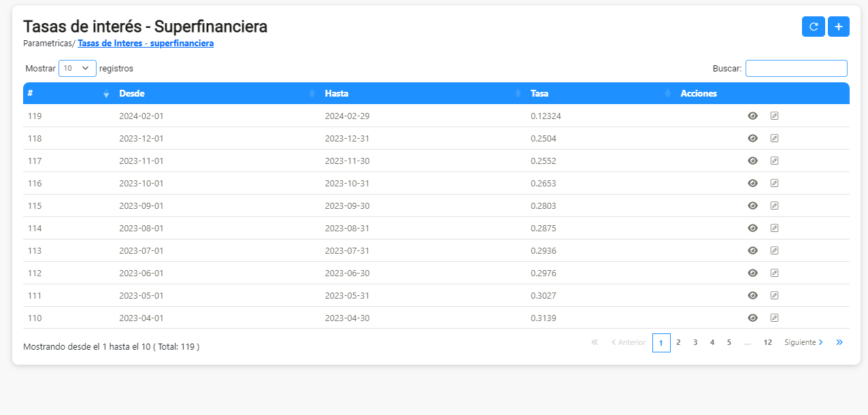
Task: Click the Desde date 2023-12-01
Action: [x=141, y=138]
